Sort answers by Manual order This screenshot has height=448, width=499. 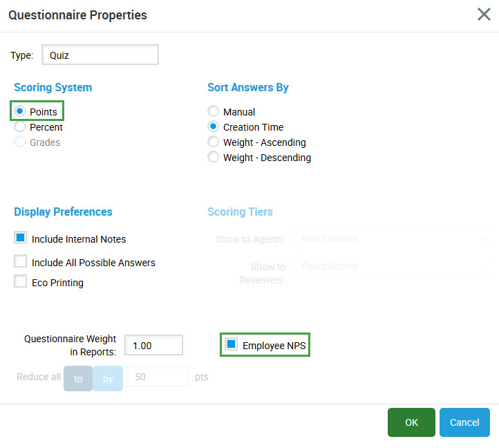[214, 112]
